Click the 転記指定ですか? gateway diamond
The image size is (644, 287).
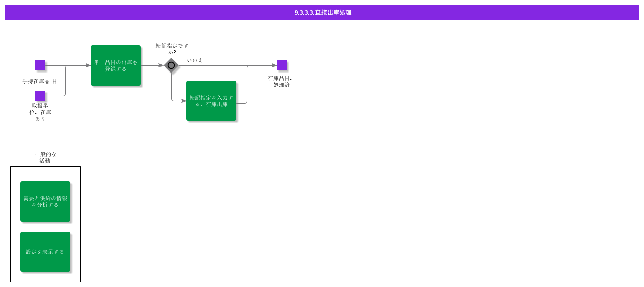171,65
